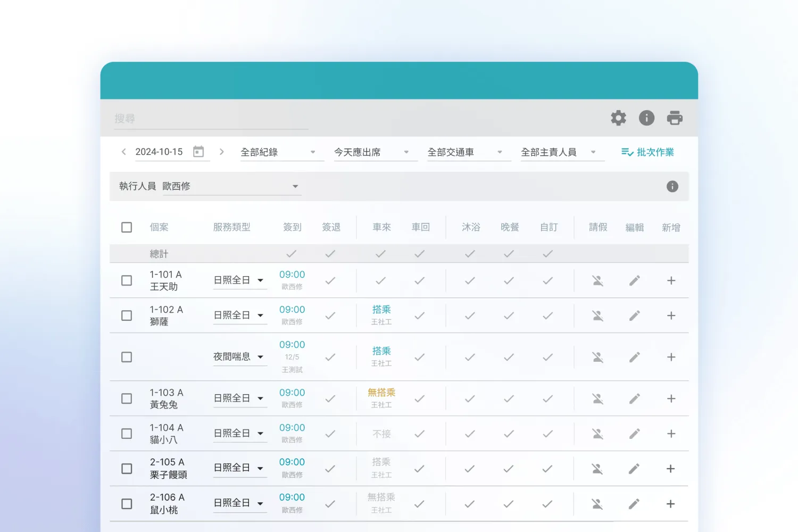Add a new entry for 王天助
This screenshot has height=532, width=798.
pyautogui.click(x=671, y=280)
